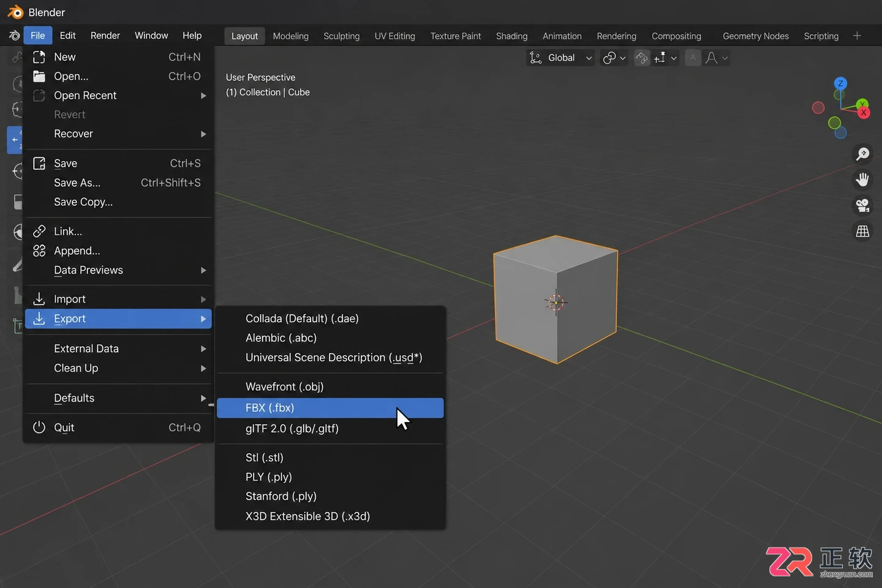Screen dimensions: 882x588
Task: Switch to the Scripting workspace tab
Action: click(x=821, y=36)
